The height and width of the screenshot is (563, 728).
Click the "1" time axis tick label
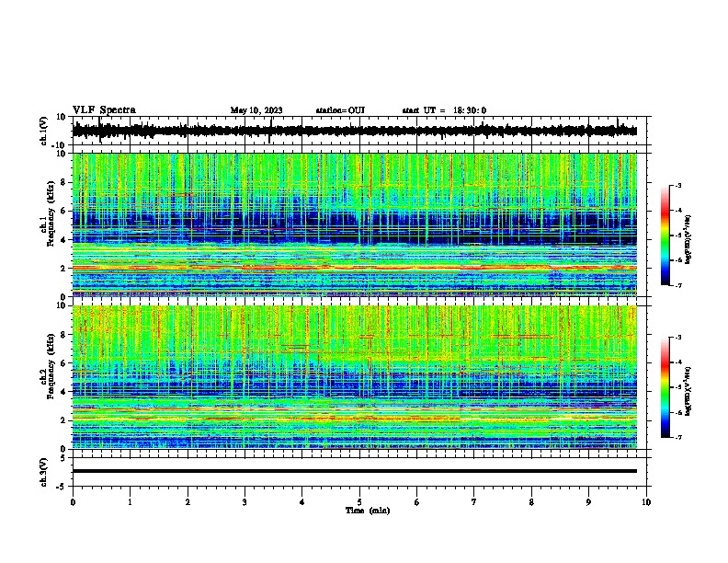pos(130,502)
